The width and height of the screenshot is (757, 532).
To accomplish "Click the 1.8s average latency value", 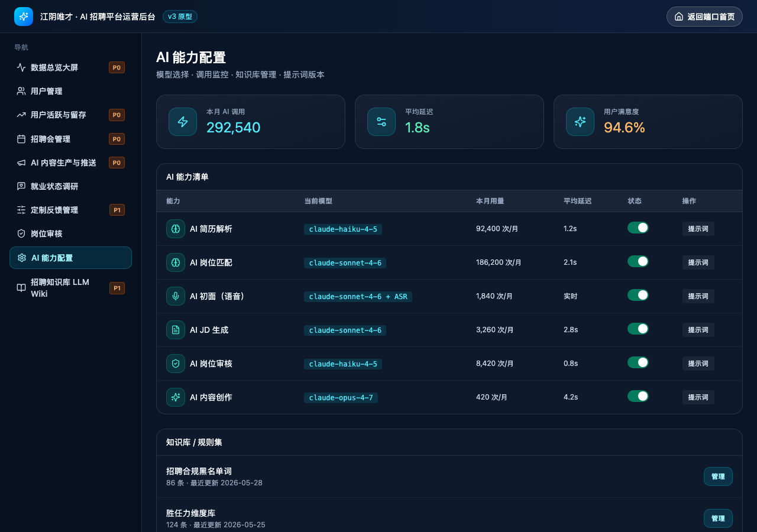I will 418,127.
